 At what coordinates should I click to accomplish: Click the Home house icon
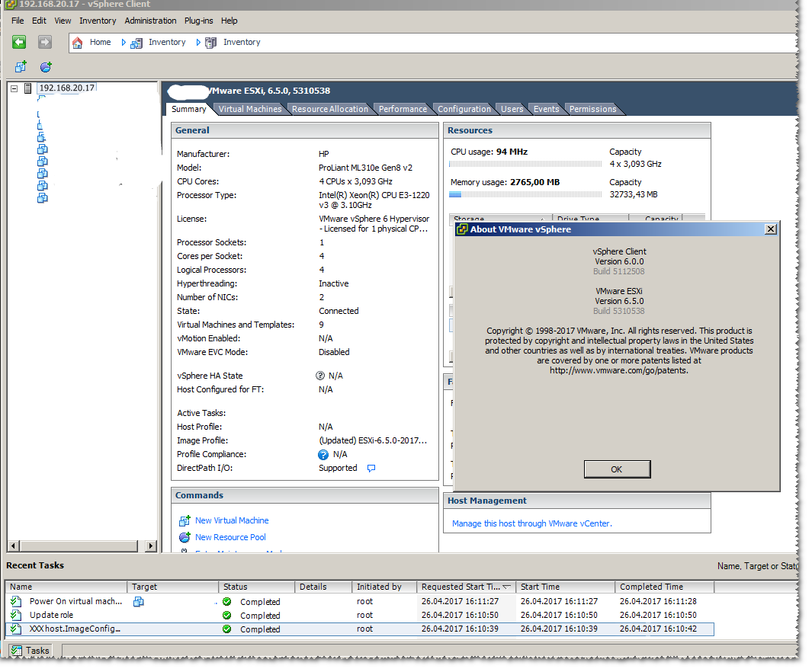pyautogui.click(x=77, y=43)
